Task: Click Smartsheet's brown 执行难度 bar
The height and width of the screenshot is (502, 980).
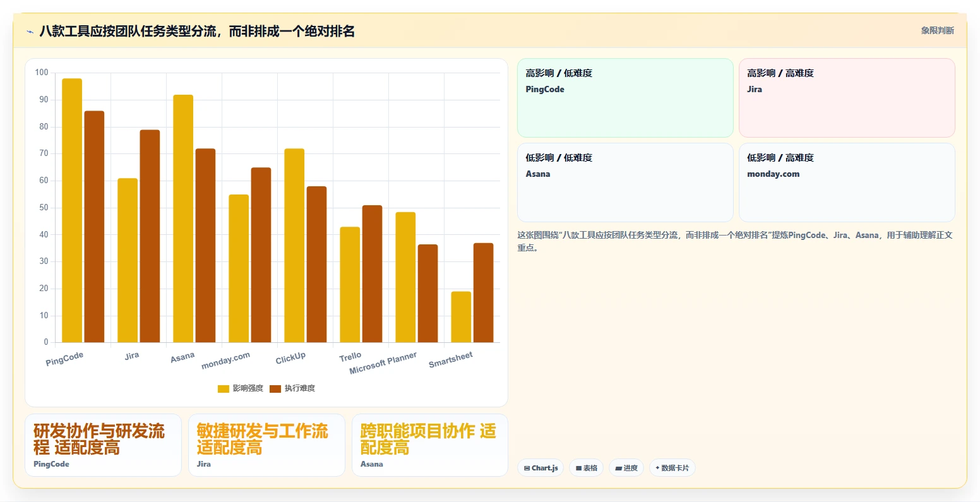Action: tap(483, 293)
